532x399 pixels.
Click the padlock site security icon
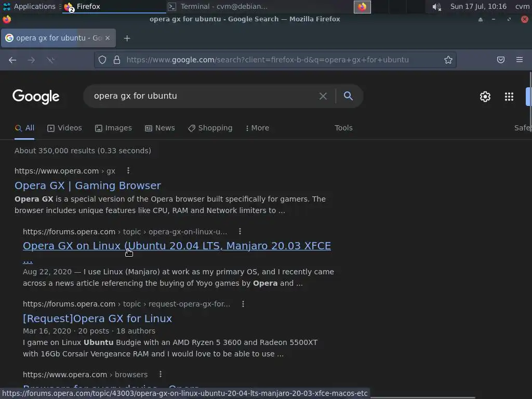(117, 60)
